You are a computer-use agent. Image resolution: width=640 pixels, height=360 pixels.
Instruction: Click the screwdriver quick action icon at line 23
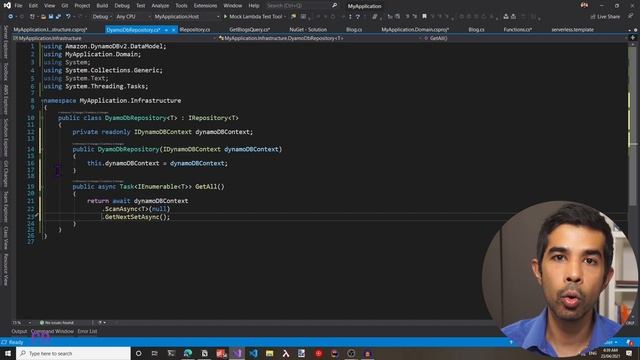pyautogui.click(x=36, y=215)
